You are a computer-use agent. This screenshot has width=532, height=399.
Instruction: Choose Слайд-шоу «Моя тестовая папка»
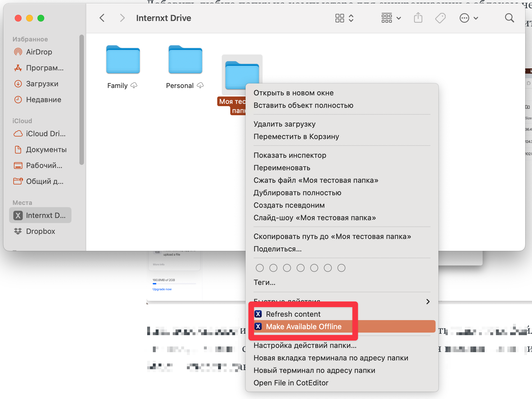click(x=342, y=218)
